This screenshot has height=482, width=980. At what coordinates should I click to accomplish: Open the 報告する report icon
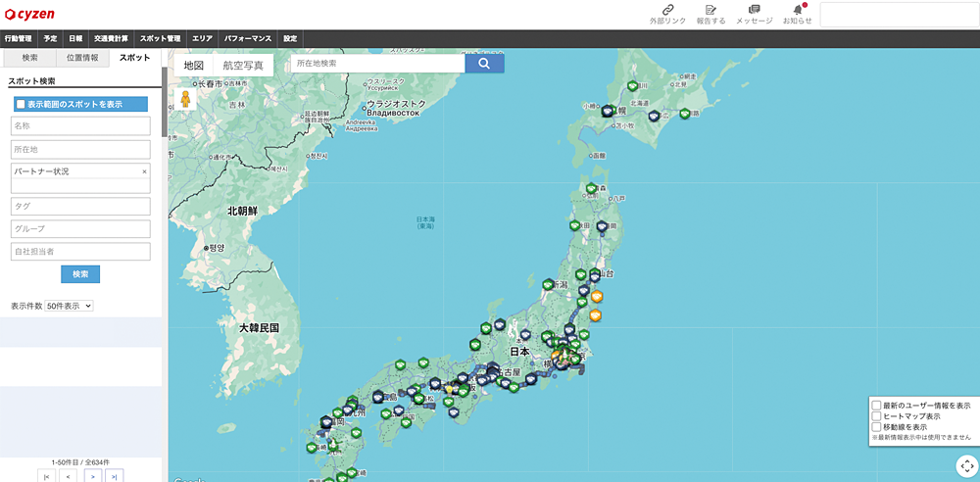pos(710,10)
